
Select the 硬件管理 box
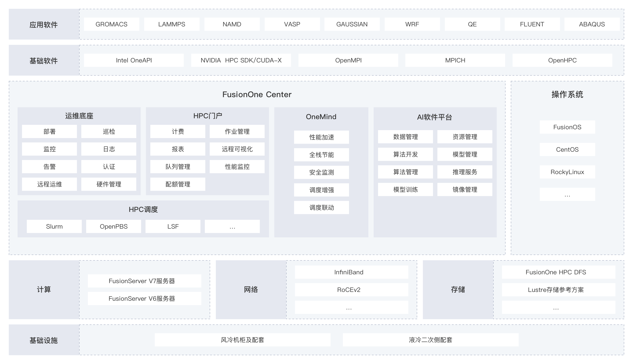coord(109,184)
